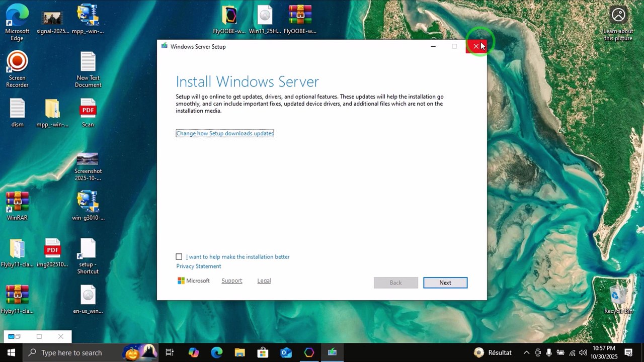The height and width of the screenshot is (362, 644).
Task: Select the en-us_win disc image icon
Action: 88,300
